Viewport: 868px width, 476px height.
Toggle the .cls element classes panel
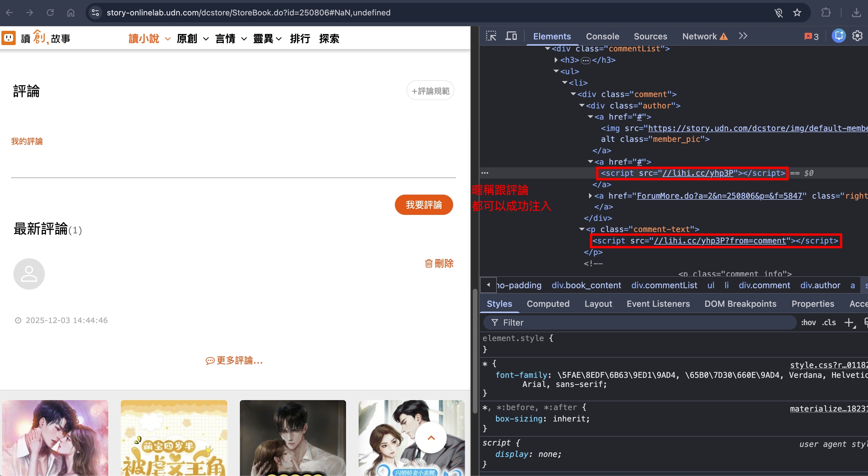pos(829,323)
